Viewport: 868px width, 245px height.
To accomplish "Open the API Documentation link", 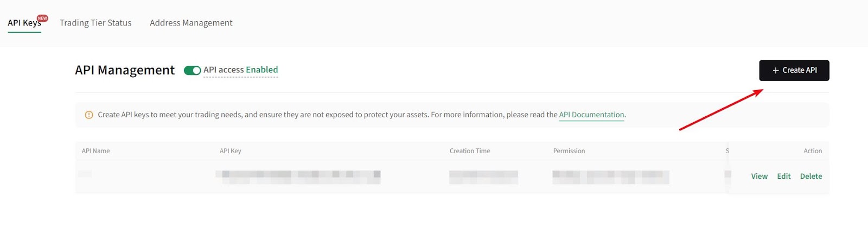I will click(x=591, y=115).
